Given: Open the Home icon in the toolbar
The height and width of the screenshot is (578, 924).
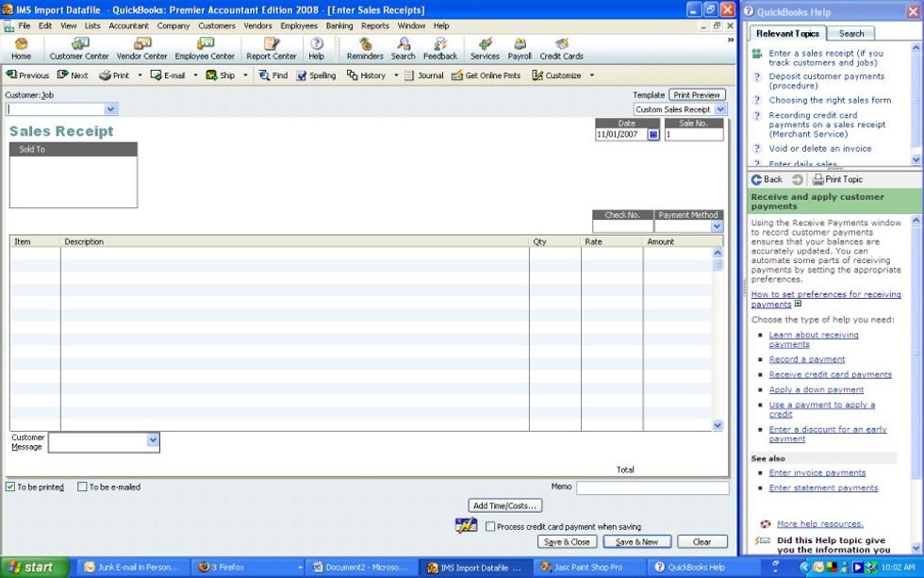Looking at the screenshot, I should (x=21, y=49).
